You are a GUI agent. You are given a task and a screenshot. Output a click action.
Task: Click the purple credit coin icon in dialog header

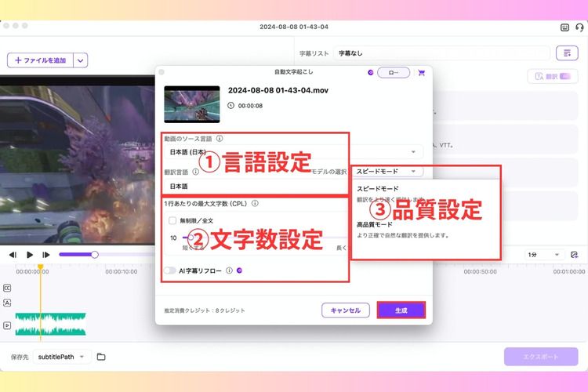coord(371,72)
